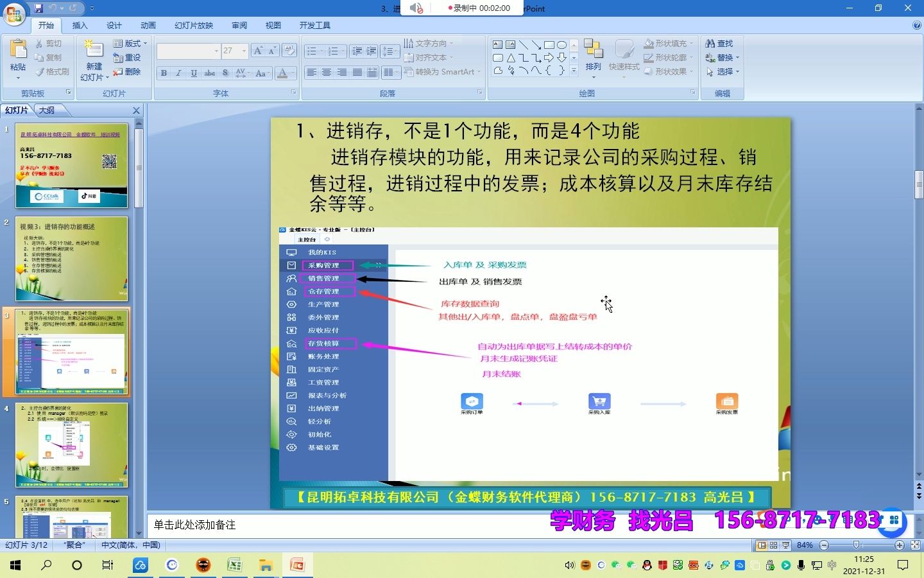This screenshot has width=924, height=578.
Task: Click Find (查找) binoculars button
Action: click(719, 43)
